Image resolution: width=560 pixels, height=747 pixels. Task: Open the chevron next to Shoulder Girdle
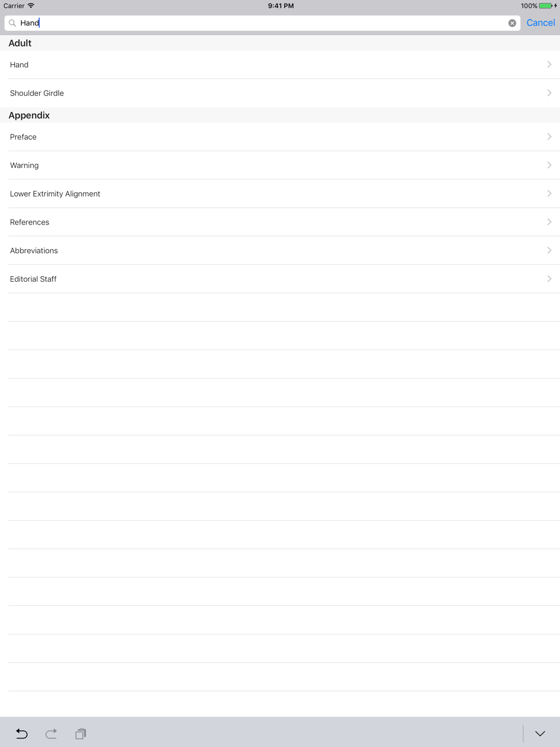point(549,93)
